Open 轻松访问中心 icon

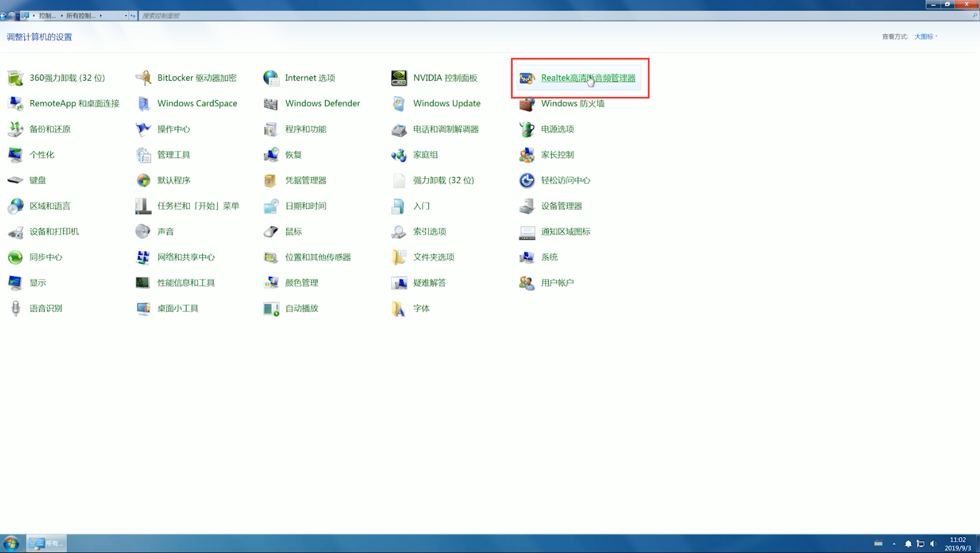coord(527,180)
